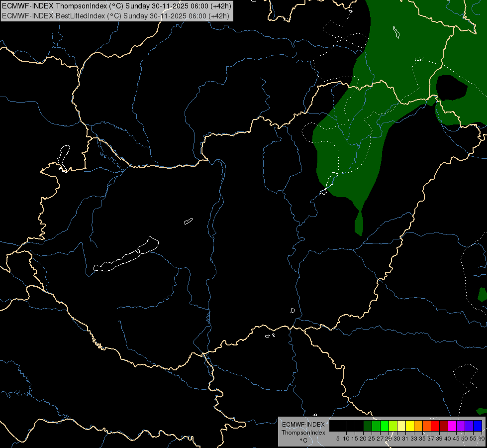This screenshot has height=448, width=487.
Task: Pick the pale yellow 30-31 legend swatch
Action: (401, 426)
